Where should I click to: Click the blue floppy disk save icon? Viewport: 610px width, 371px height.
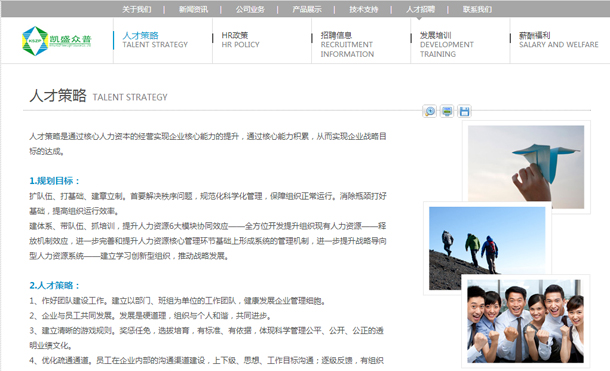[x=465, y=111]
